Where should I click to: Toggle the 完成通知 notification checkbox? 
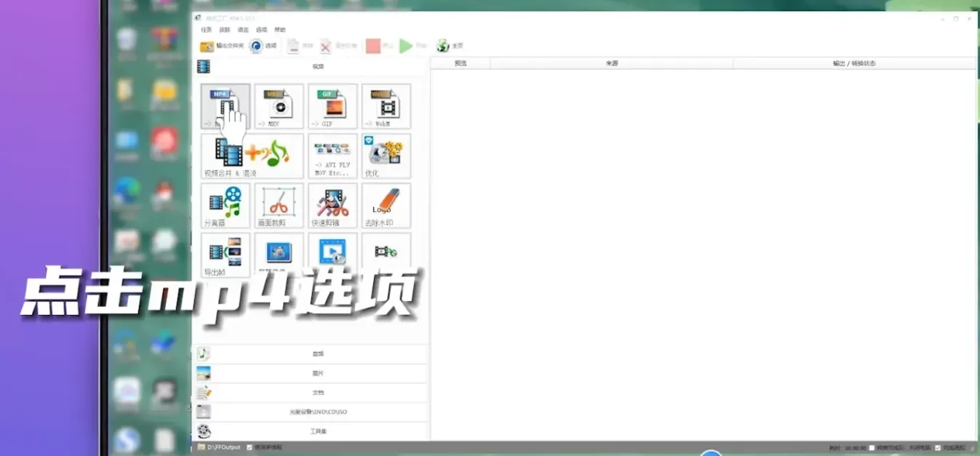pos(938,447)
